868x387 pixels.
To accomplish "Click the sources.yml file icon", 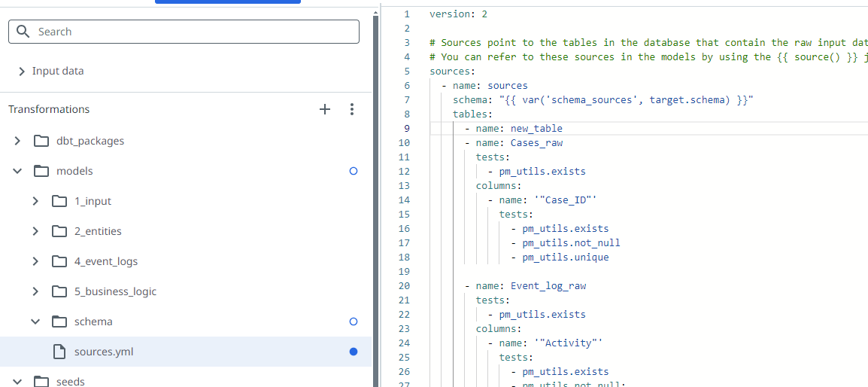I will tap(59, 352).
